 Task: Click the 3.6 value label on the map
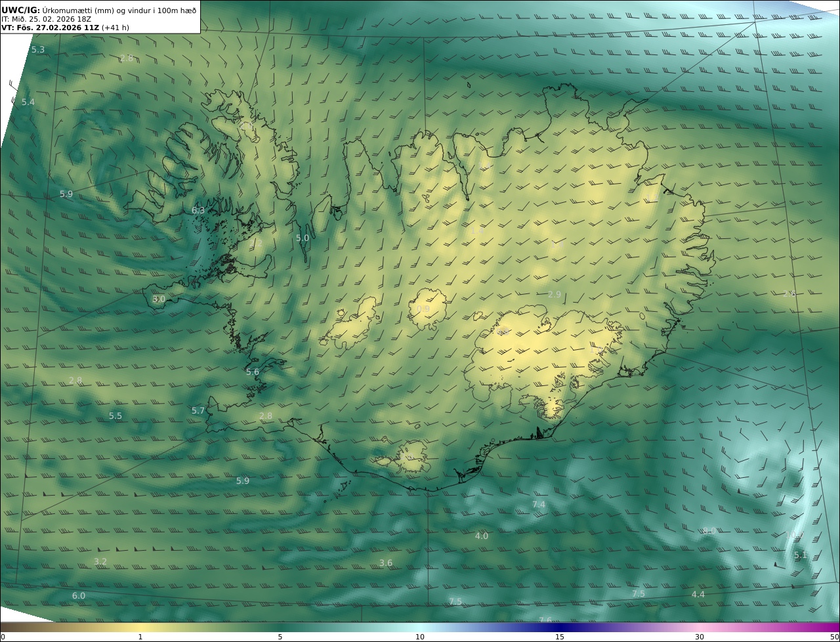(x=386, y=563)
